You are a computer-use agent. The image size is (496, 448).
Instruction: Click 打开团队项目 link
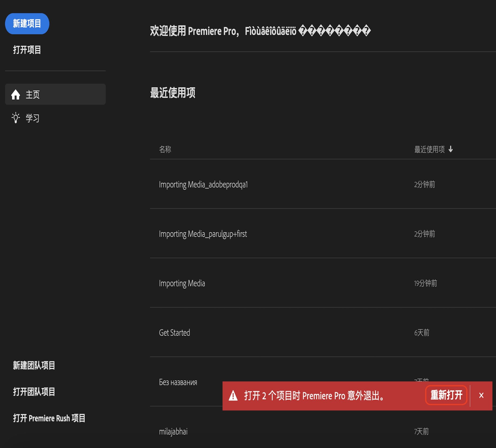click(x=34, y=392)
